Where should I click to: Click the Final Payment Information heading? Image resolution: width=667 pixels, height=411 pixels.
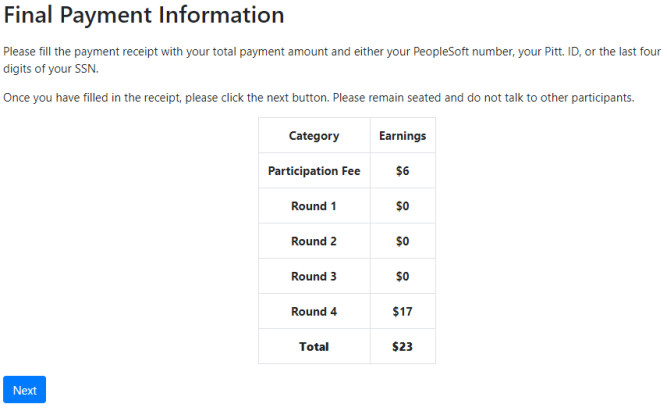(144, 15)
